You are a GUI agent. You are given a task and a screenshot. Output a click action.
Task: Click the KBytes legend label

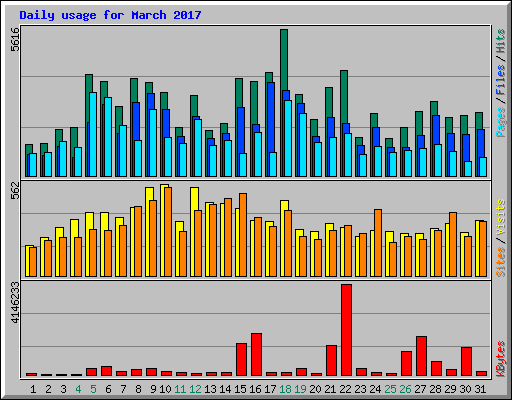point(501,359)
